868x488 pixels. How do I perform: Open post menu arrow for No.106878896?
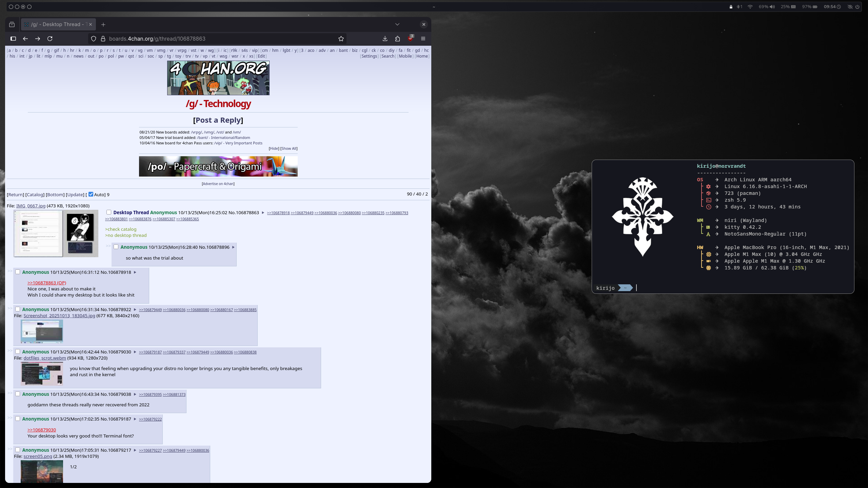[x=233, y=247]
